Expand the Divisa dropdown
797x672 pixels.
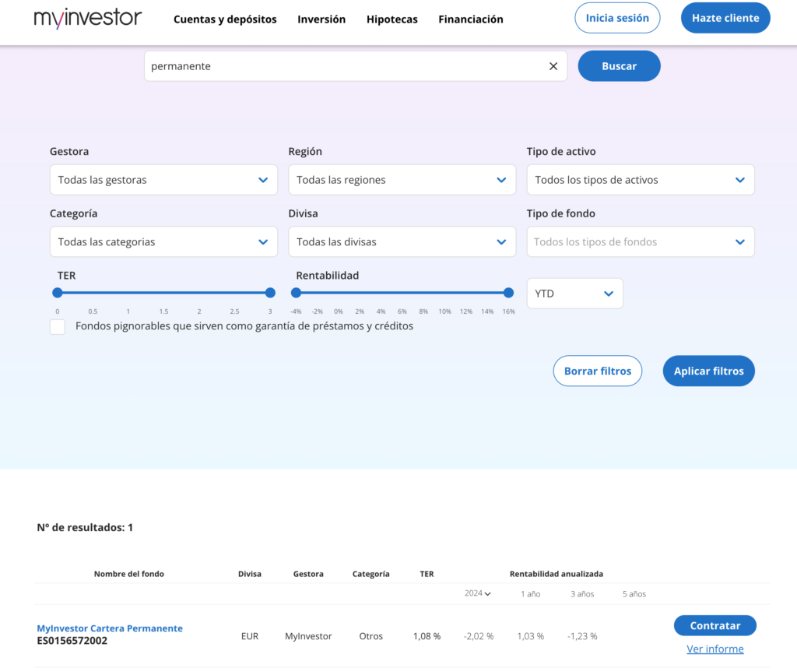click(402, 241)
